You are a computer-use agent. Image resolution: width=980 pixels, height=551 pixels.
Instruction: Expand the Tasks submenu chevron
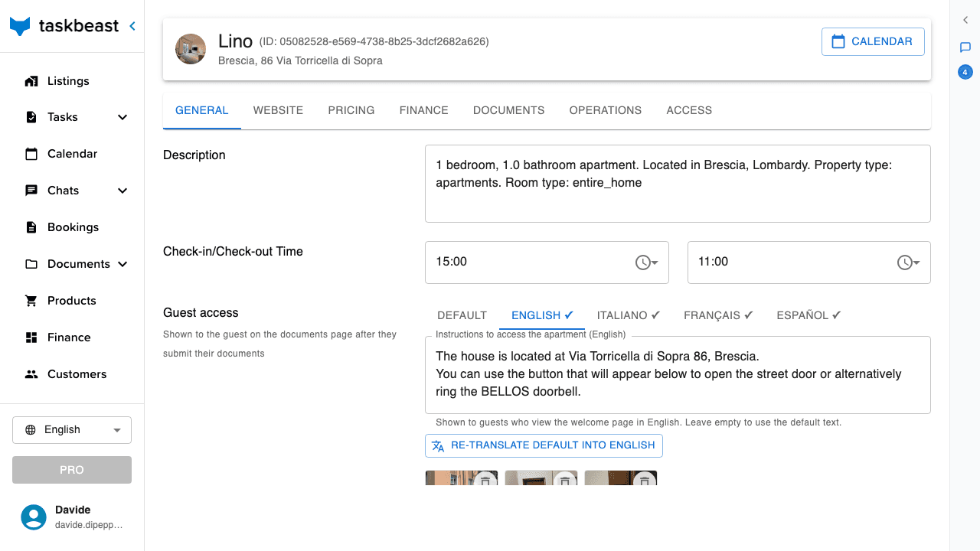tap(122, 117)
